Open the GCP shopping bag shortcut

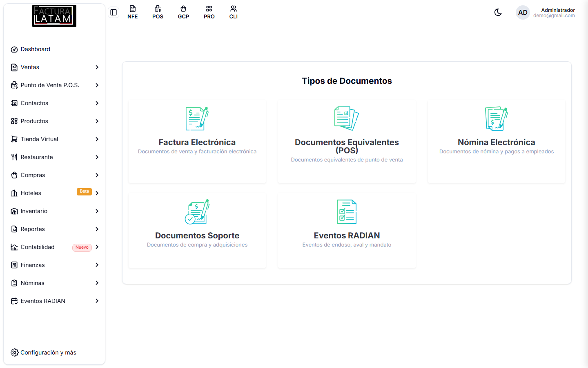[x=183, y=12]
